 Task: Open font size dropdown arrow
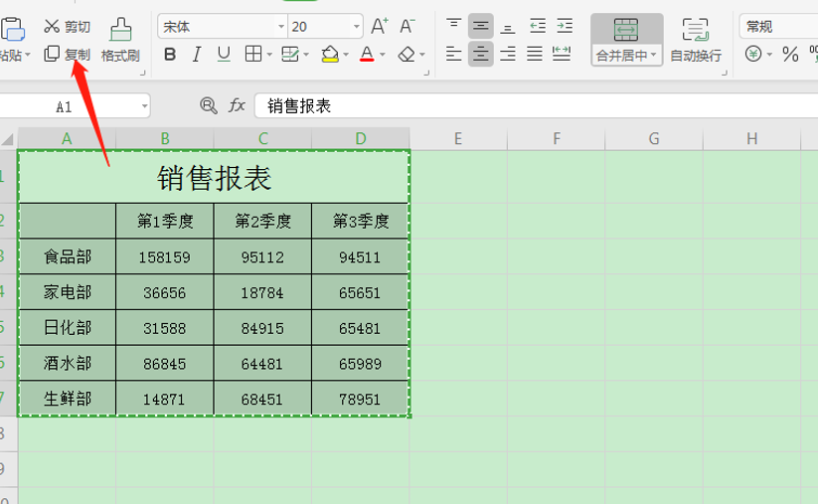click(x=356, y=26)
